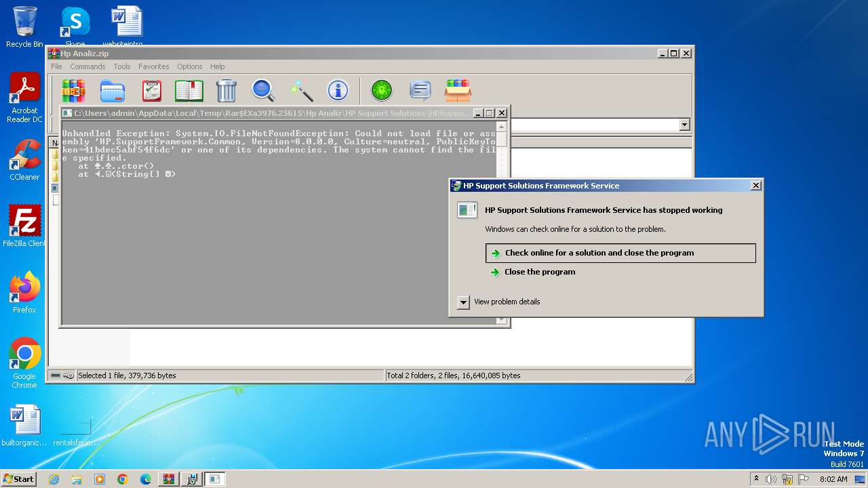The width and height of the screenshot is (868, 488).
Task: Click the Delete trash can toolbar icon
Action: [226, 90]
